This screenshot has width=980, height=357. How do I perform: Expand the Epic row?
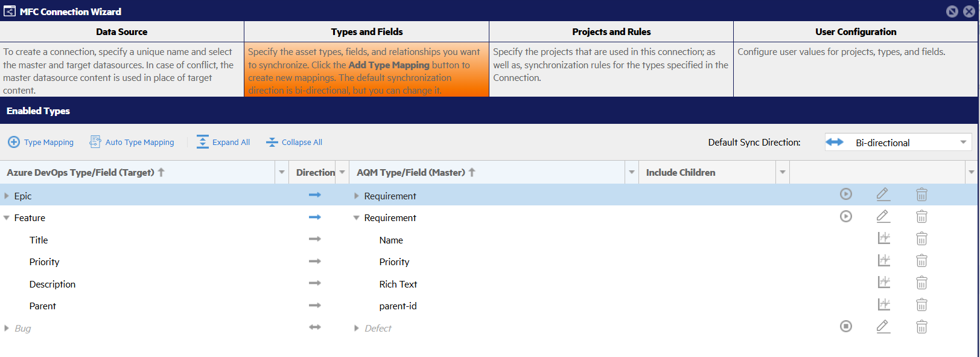pyautogui.click(x=7, y=196)
